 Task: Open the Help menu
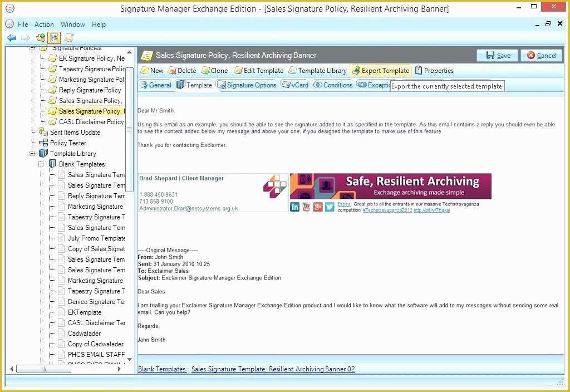pos(99,24)
